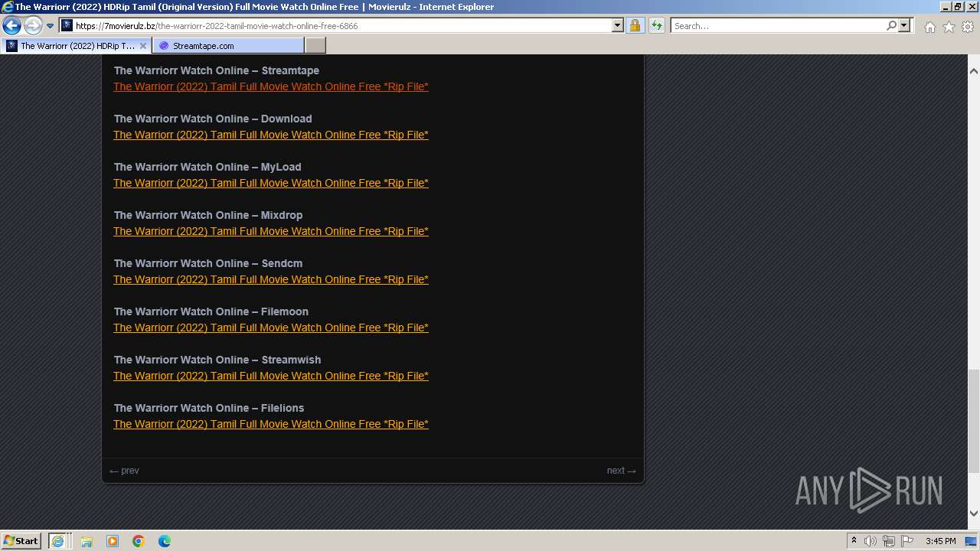Click the page scrollbar down arrow

(973, 514)
